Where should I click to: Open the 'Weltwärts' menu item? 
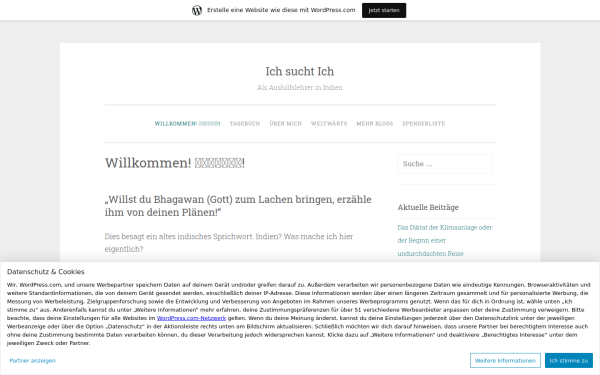tap(329, 124)
